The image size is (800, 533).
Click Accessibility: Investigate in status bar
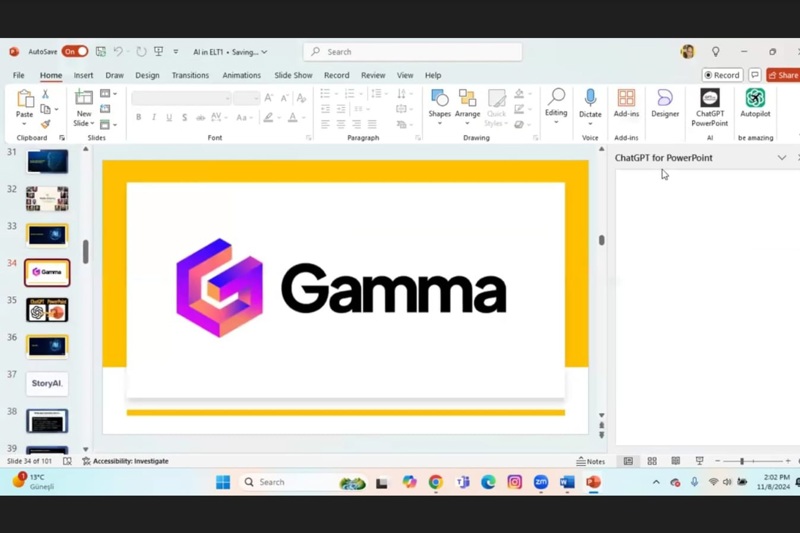point(125,461)
